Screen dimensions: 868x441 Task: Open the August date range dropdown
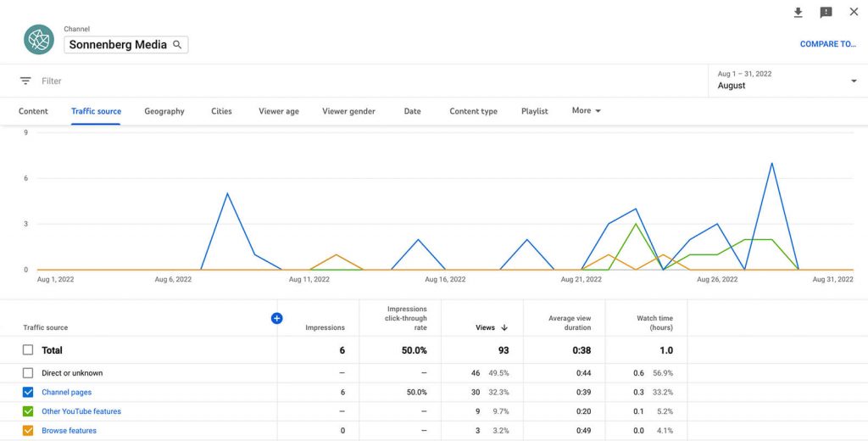[x=787, y=81]
